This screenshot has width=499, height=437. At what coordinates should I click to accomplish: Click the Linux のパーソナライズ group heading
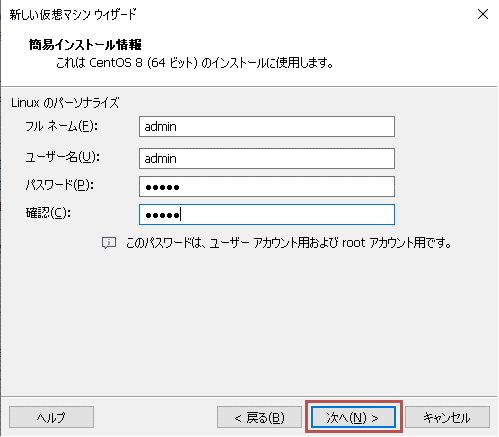point(65,103)
